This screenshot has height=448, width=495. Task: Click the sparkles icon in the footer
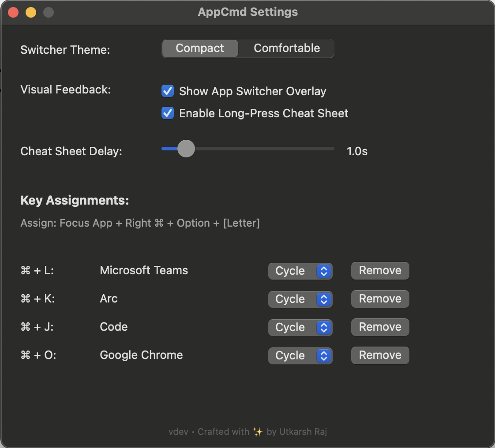pyautogui.click(x=258, y=432)
